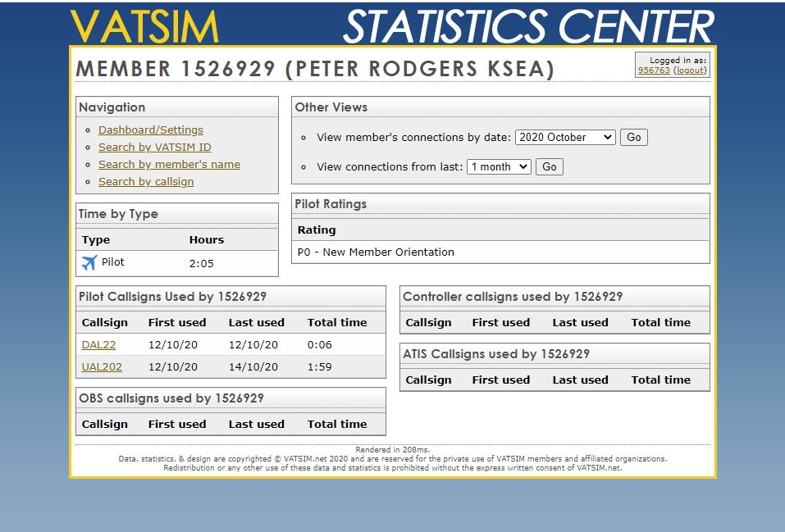The width and height of the screenshot is (785, 532).
Task: Select the Search by callsign link
Action: coord(146,181)
